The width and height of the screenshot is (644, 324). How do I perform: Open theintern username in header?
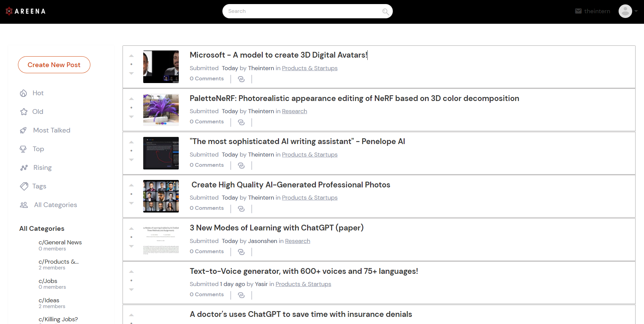pyautogui.click(x=597, y=11)
